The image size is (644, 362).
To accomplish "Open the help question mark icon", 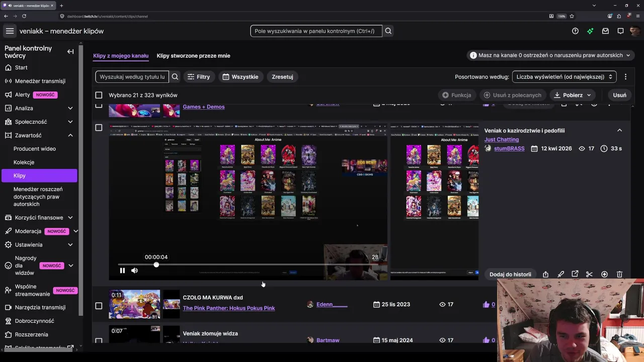I will (575, 31).
